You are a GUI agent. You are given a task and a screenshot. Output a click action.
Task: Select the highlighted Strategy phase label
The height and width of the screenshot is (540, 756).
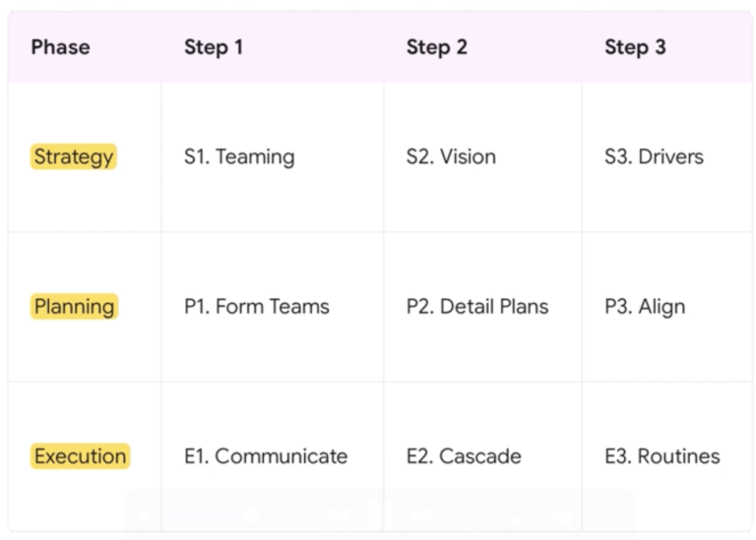[x=74, y=156]
